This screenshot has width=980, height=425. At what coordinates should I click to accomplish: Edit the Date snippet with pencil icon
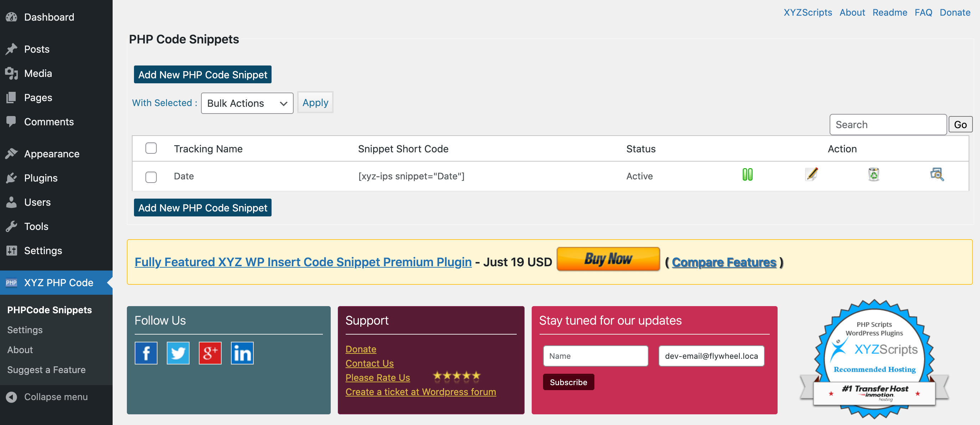pos(811,174)
